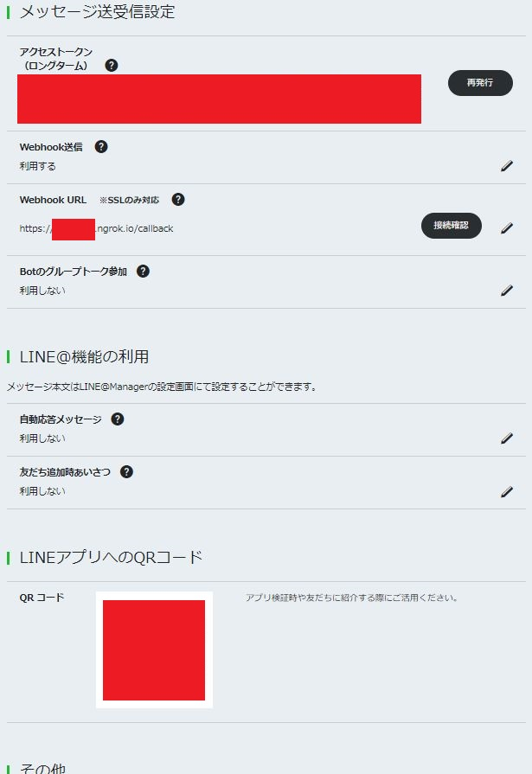Open help icon for 自動応答メッセージ

point(118,419)
